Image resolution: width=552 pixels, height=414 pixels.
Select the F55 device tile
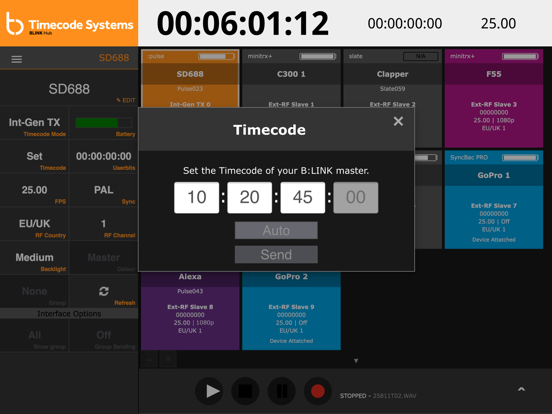[x=494, y=98]
